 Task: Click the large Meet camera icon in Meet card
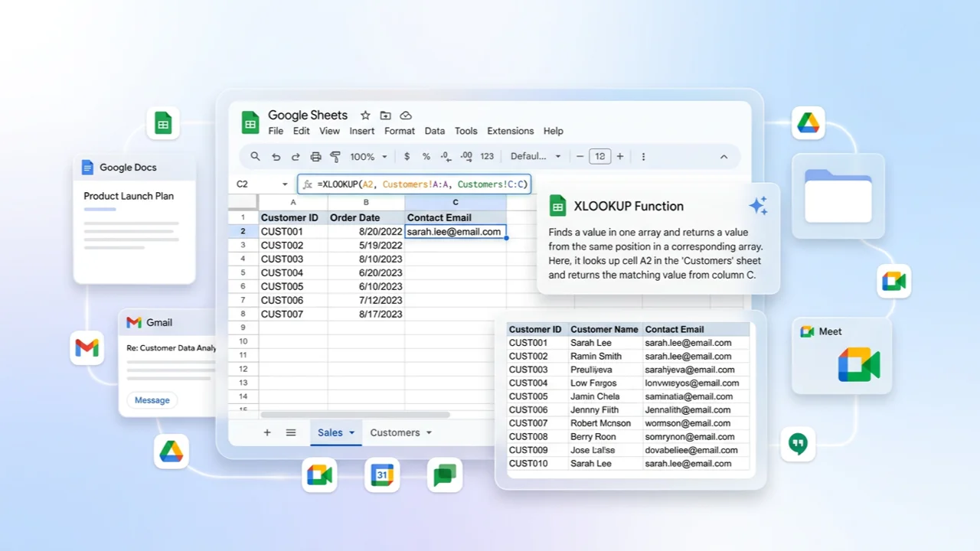click(x=858, y=364)
